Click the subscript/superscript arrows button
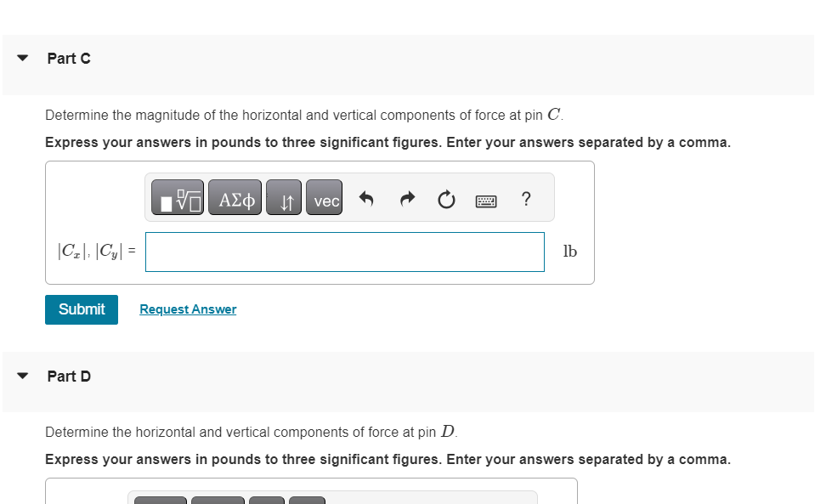Screen dimensions: 826x504 (284, 197)
